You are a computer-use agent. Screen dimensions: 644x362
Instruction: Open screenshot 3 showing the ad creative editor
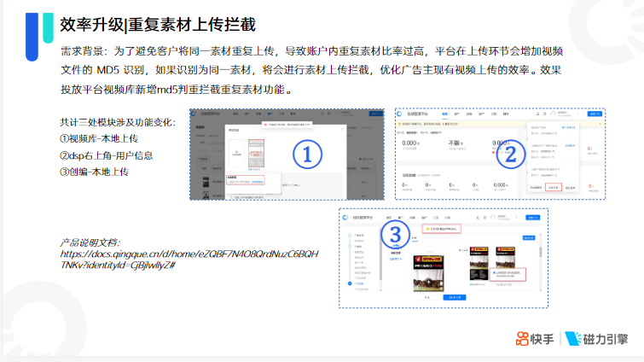tap(444, 258)
